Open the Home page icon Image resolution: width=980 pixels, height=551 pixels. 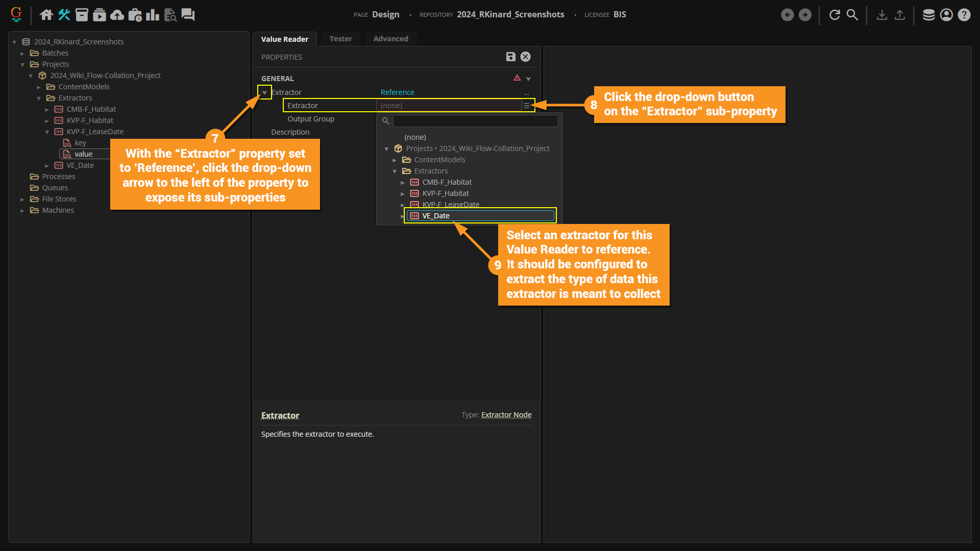pyautogui.click(x=46, y=15)
